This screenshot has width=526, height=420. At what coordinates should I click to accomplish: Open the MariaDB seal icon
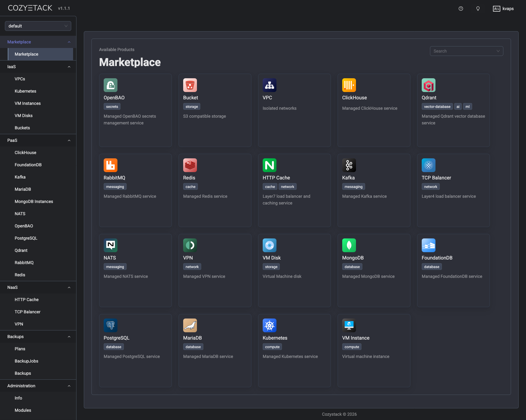point(190,325)
